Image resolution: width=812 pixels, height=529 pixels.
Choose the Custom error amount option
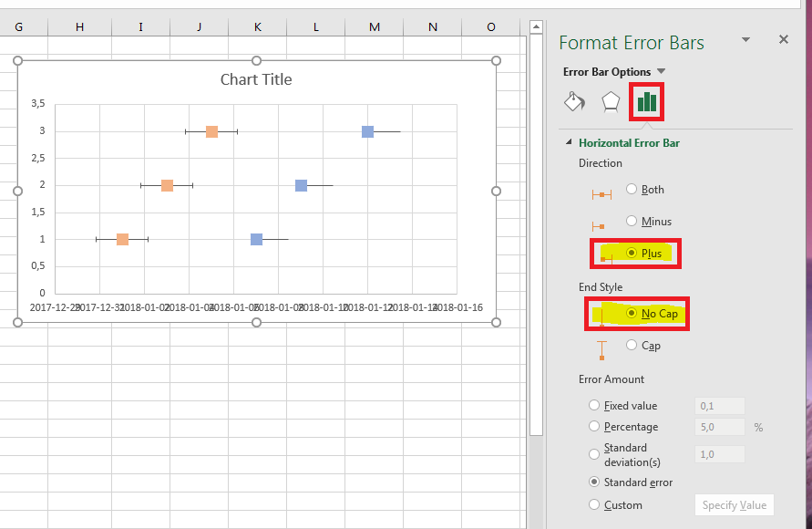click(594, 504)
